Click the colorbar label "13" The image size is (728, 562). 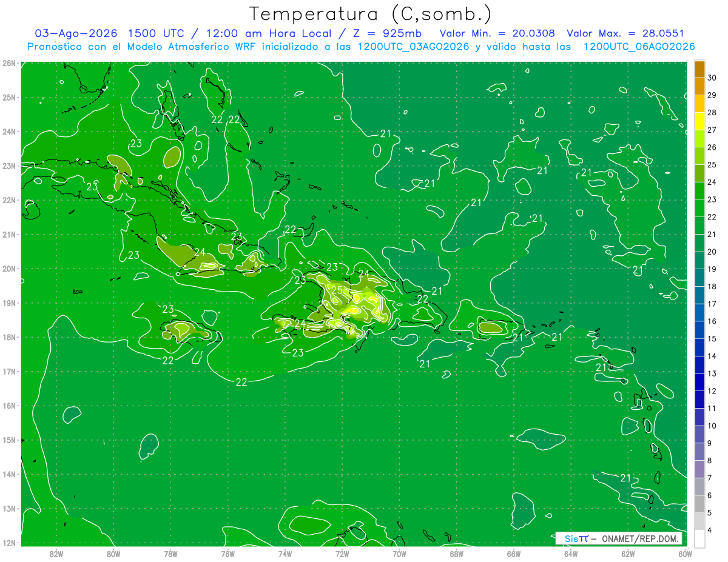pyautogui.click(x=712, y=373)
